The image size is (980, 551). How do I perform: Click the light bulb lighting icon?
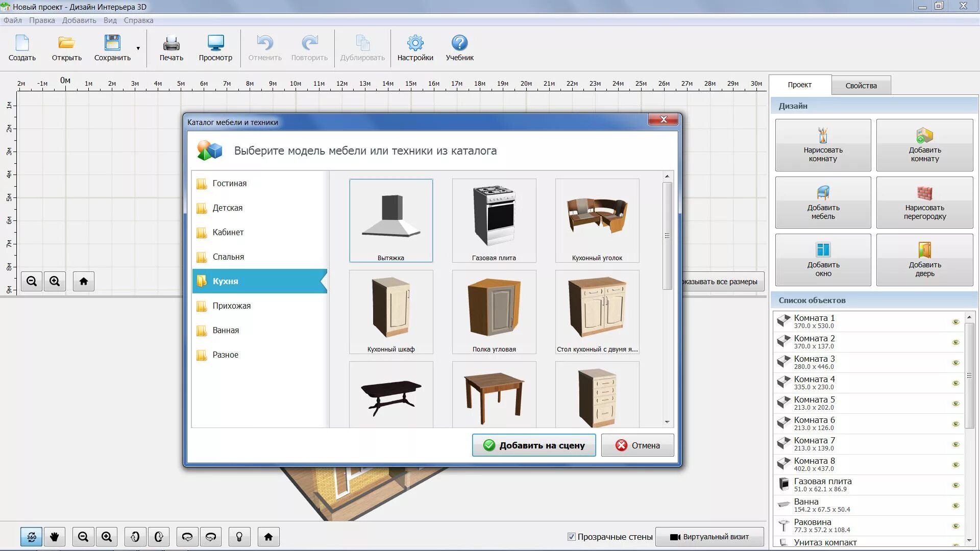239,537
